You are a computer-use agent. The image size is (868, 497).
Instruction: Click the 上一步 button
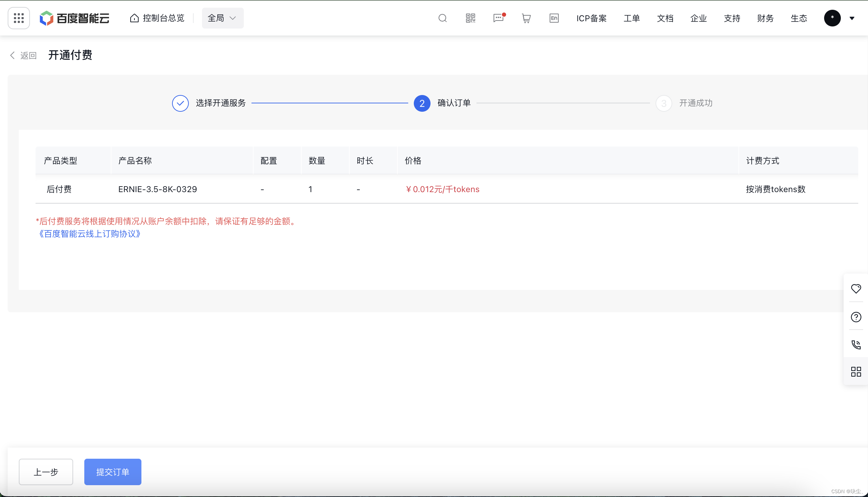click(x=46, y=472)
